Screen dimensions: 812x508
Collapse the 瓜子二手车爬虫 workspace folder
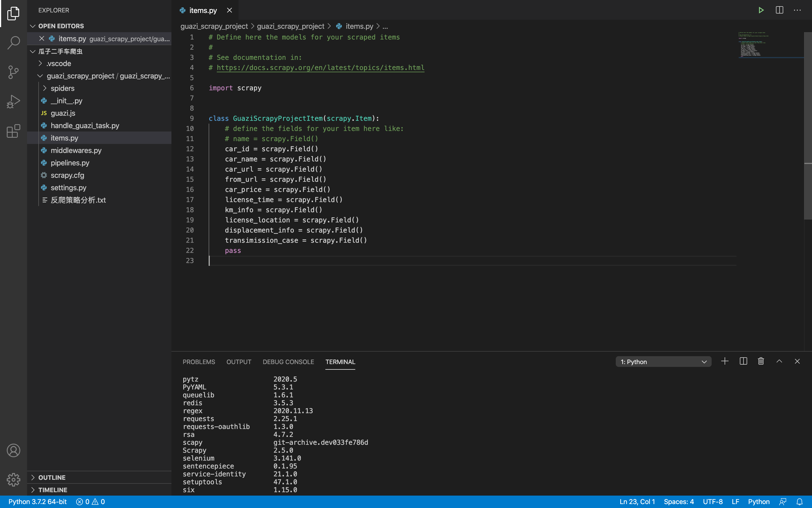tap(60, 51)
